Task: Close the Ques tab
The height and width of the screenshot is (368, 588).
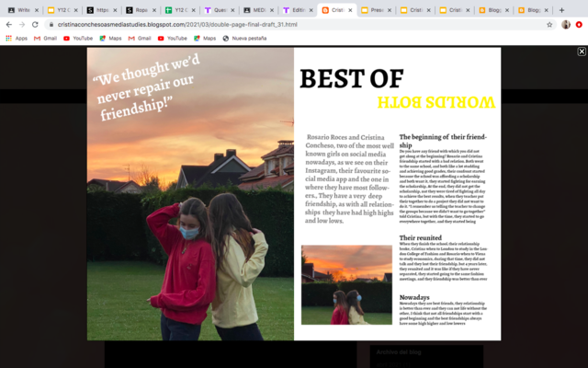Action: coord(232,10)
